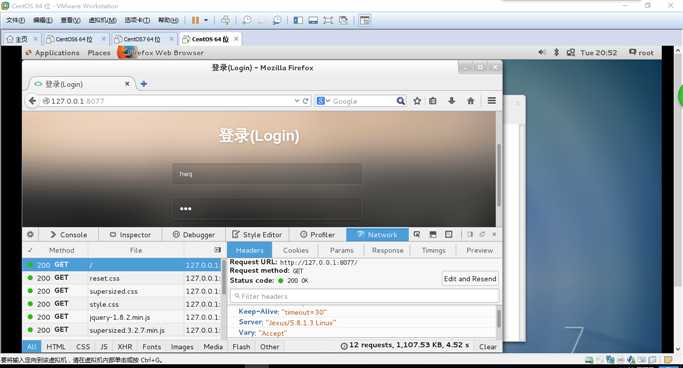683x368 pixels.
Task: Bookmark this page with star icon
Action: click(417, 101)
